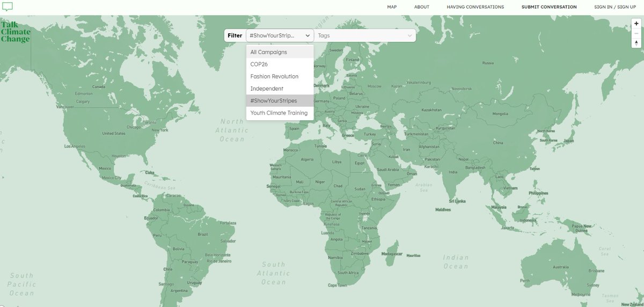644x307 pixels.
Task: Open HAVING CONVERSATIONS page
Action: [475, 7]
